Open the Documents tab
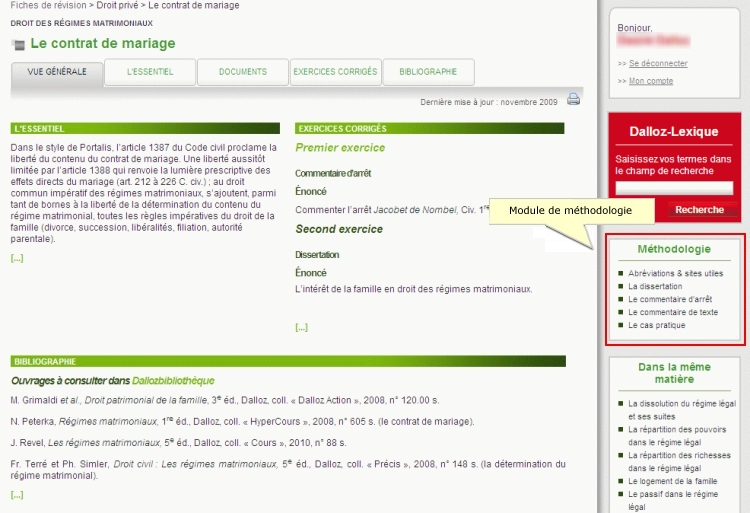Viewport: 750px width, 513px height. coord(243,72)
